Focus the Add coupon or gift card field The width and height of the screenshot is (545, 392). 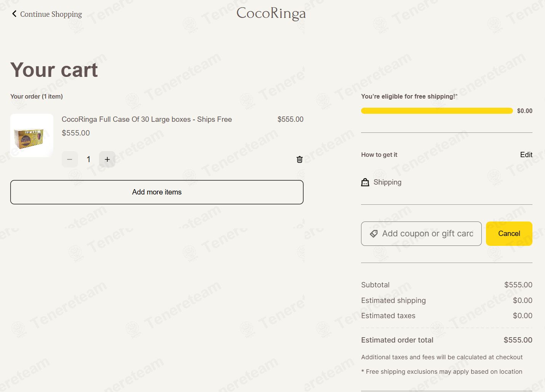[421, 234]
